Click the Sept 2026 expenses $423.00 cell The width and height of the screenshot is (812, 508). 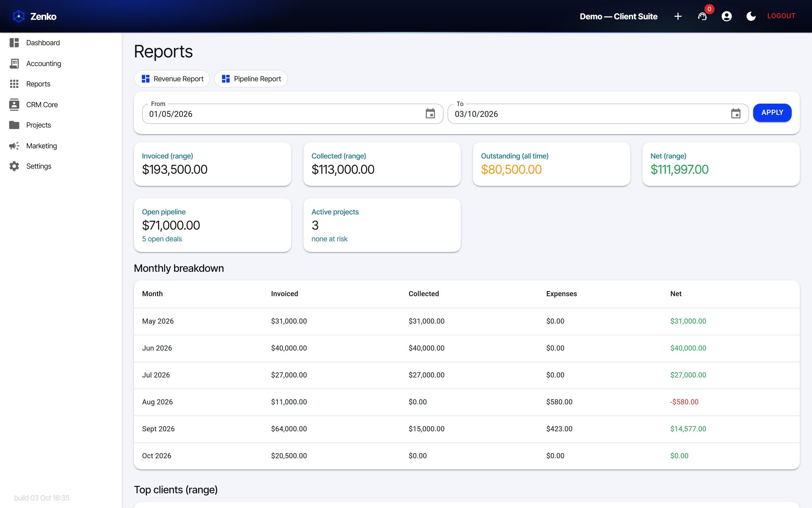(x=559, y=429)
